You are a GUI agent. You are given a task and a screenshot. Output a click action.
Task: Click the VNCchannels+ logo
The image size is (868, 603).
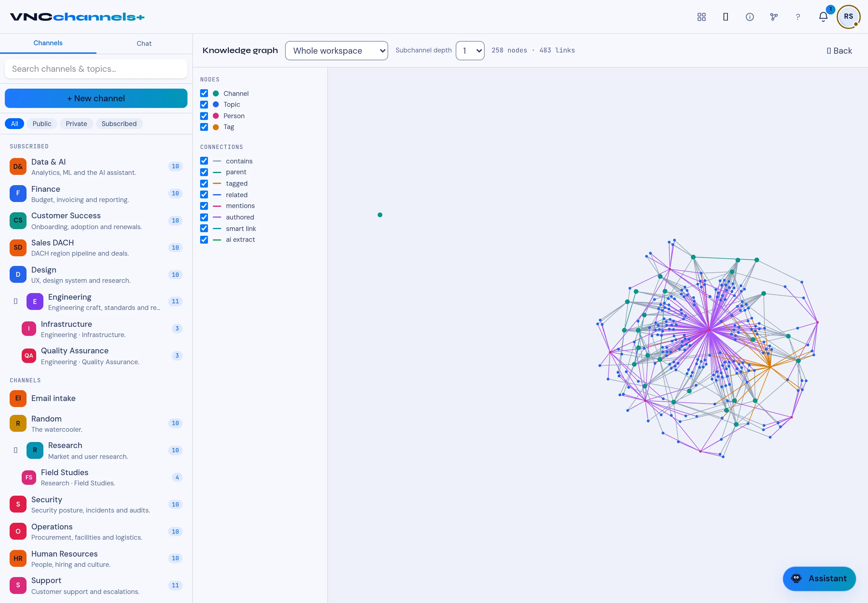77,17
